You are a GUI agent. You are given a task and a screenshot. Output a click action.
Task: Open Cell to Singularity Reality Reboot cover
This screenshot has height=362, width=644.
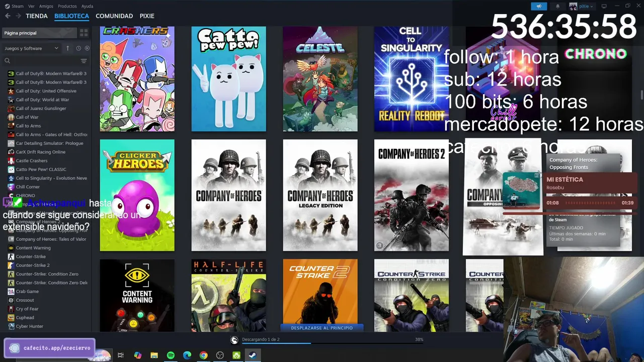tap(412, 79)
